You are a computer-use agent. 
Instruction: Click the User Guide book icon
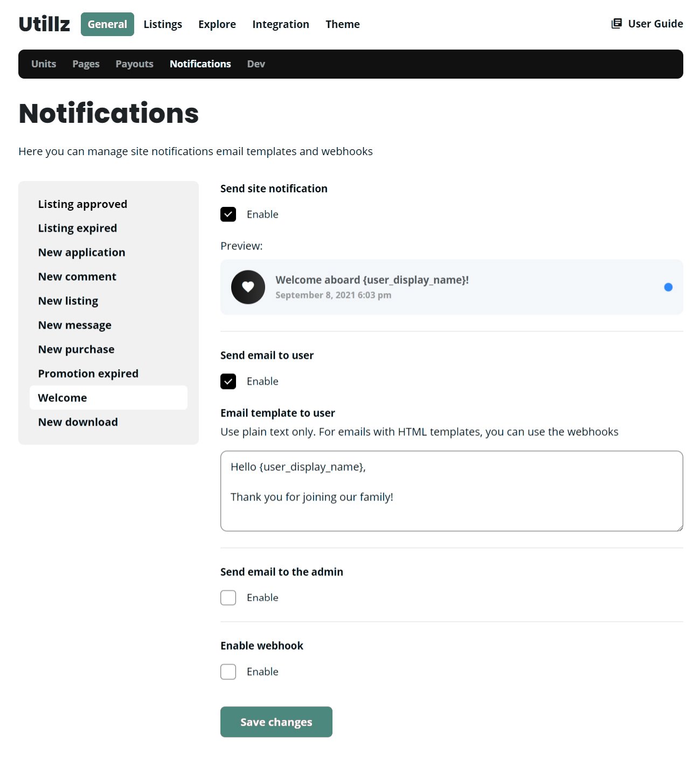(616, 24)
